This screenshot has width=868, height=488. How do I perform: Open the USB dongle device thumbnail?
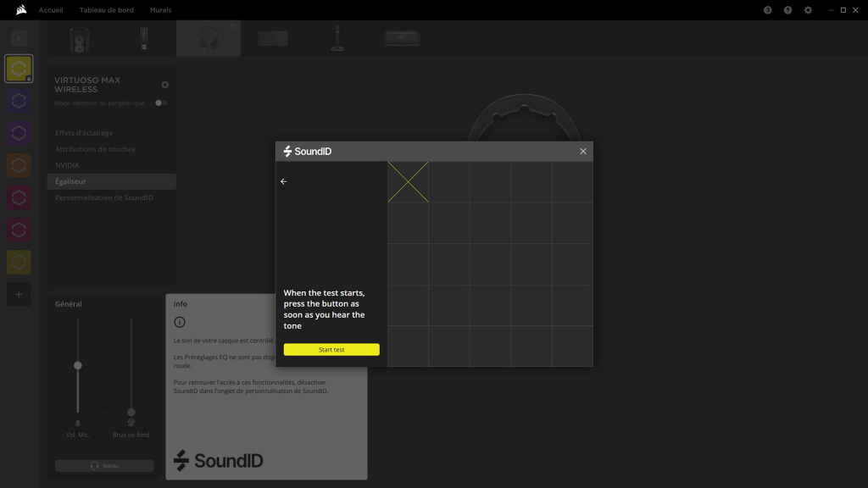tap(144, 39)
